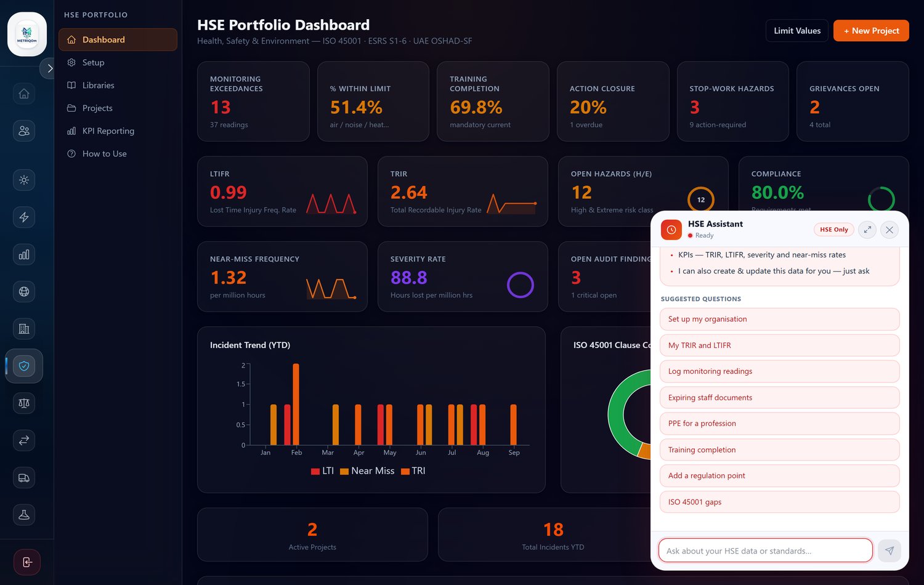The height and width of the screenshot is (585, 924).
Task: Focus the HSE assistant question input
Action: tap(766, 551)
